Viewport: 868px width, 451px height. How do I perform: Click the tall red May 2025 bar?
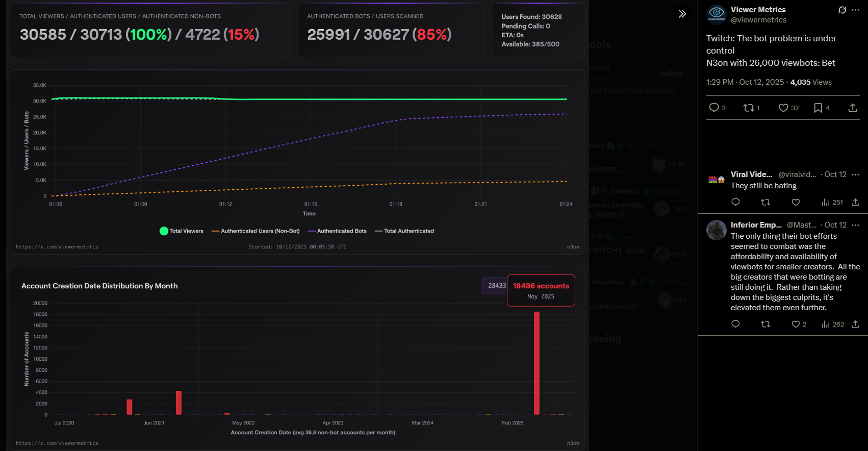pyautogui.click(x=537, y=363)
